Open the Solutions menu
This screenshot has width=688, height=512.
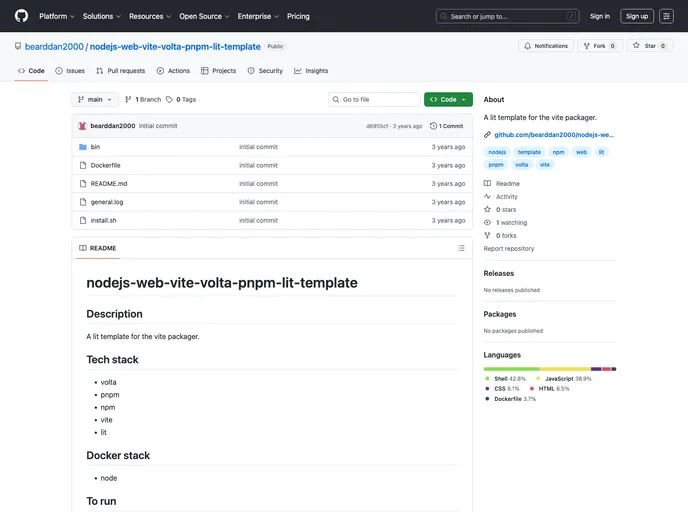point(101,16)
